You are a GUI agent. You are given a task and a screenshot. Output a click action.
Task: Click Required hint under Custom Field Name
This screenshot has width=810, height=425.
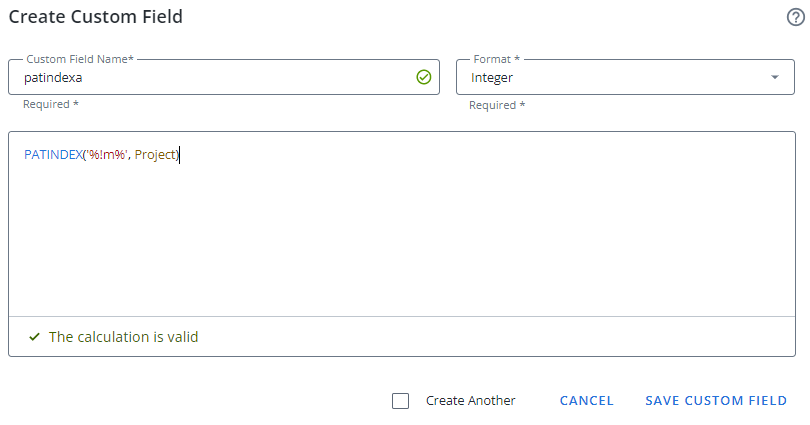click(x=50, y=105)
